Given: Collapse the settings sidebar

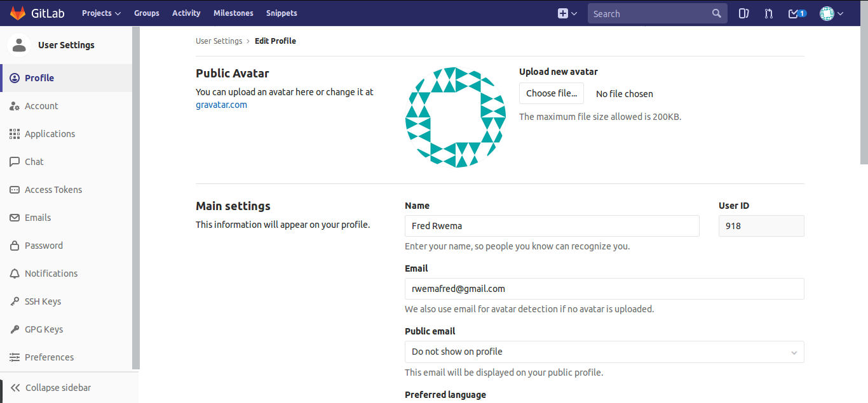Looking at the screenshot, I should tap(58, 387).
